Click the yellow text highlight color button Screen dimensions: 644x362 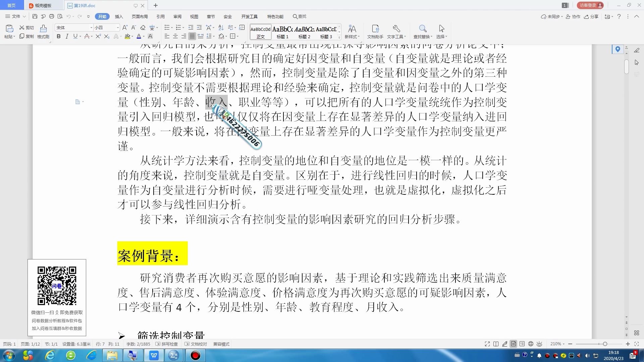pyautogui.click(x=127, y=36)
